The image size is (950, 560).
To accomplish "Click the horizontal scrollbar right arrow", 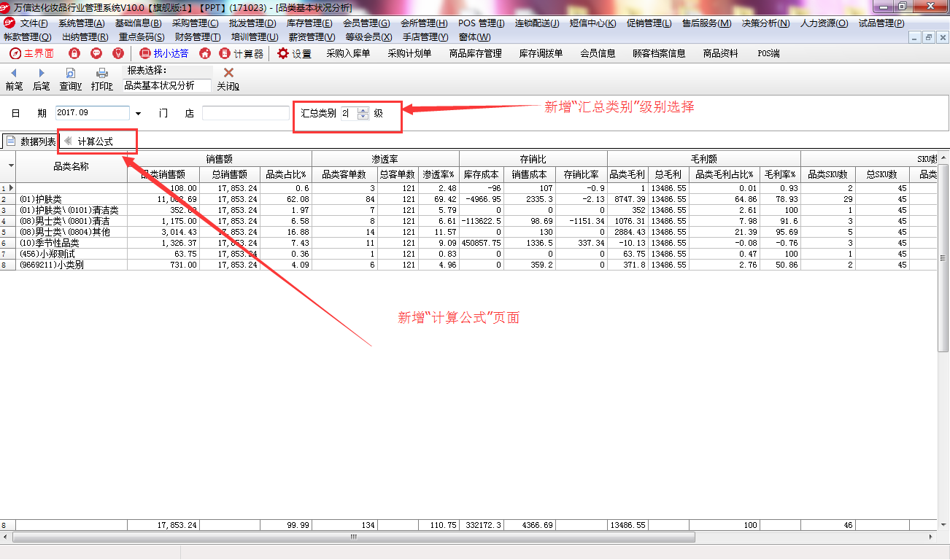I will [x=932, y=537].
